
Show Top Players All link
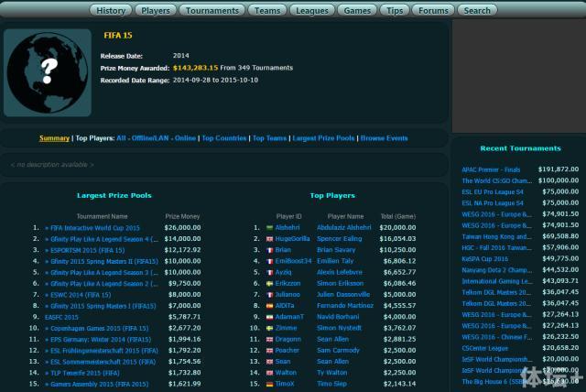tap(121, 138)
